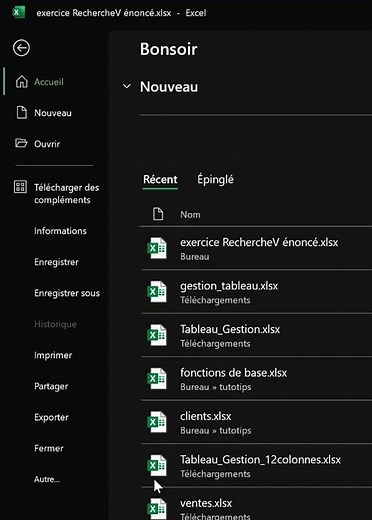The image size is (372, 520).
Task: Choose Enregistrer sous
Action: pos(67,293)
